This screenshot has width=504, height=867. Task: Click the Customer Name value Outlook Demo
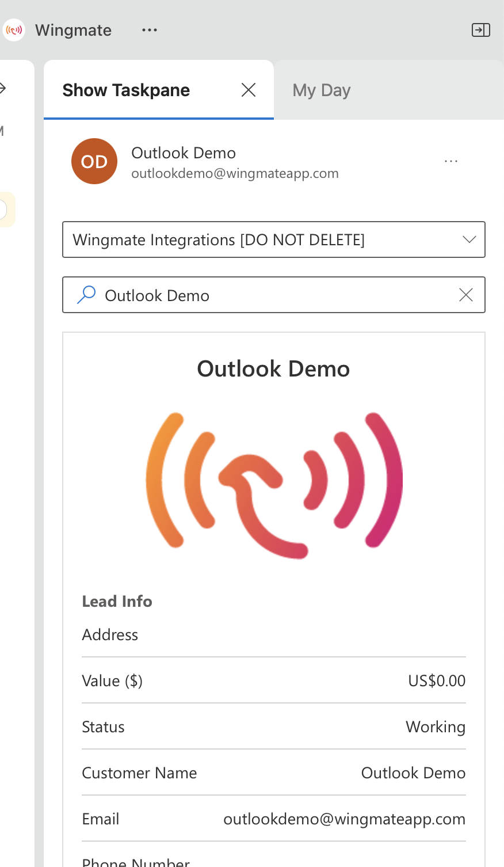(413, 773)
